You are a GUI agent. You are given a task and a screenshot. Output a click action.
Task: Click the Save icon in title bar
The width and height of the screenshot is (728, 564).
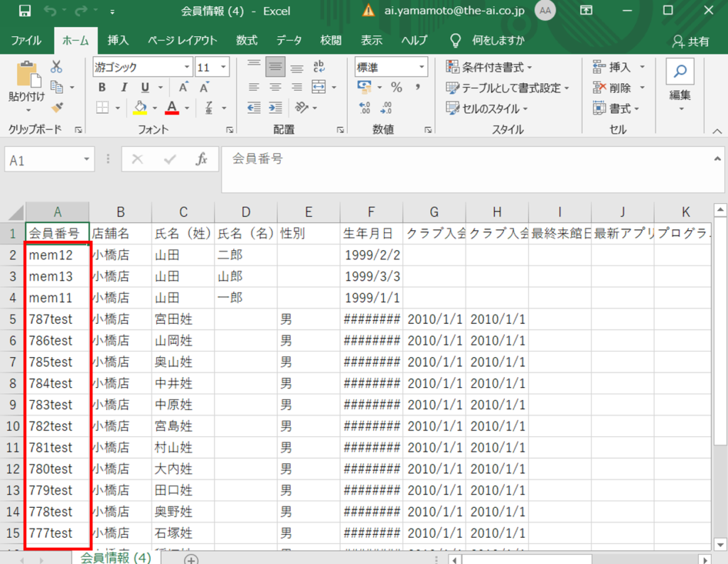point(25,11)
